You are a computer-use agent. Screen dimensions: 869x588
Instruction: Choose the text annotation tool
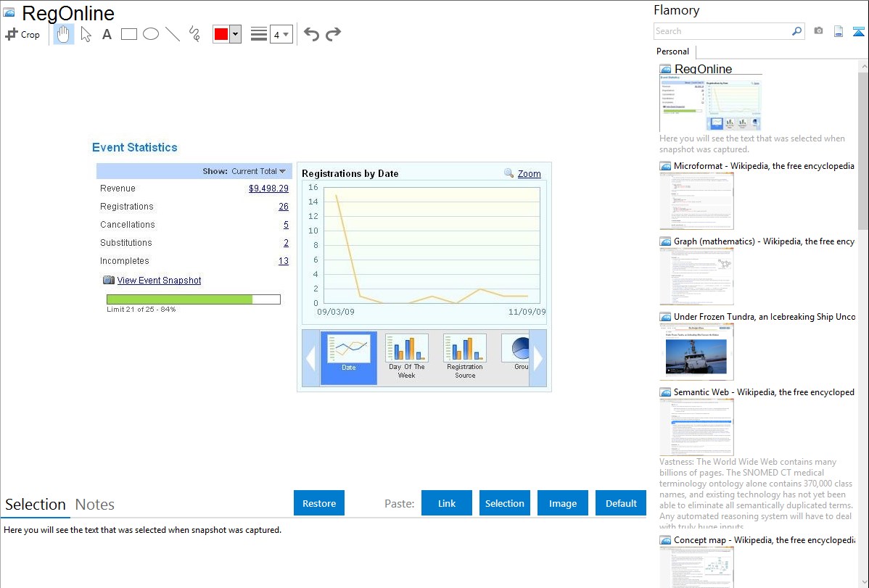107,34
